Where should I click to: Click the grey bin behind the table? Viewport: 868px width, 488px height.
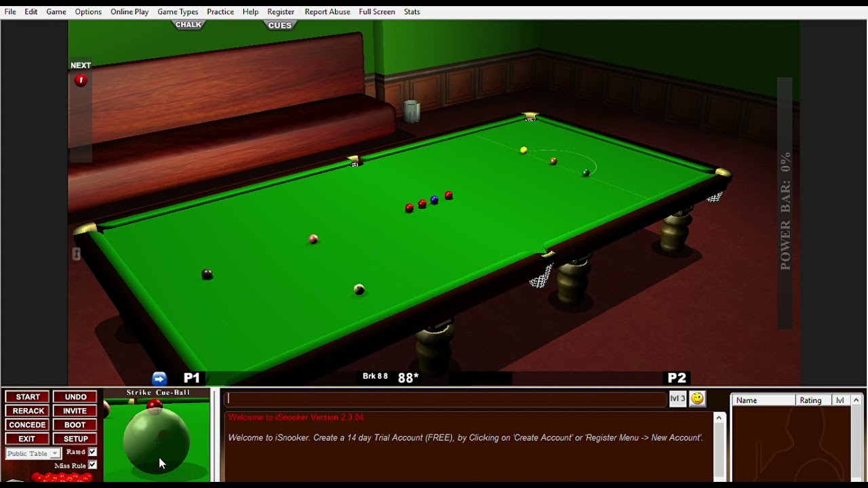(412, 111)
